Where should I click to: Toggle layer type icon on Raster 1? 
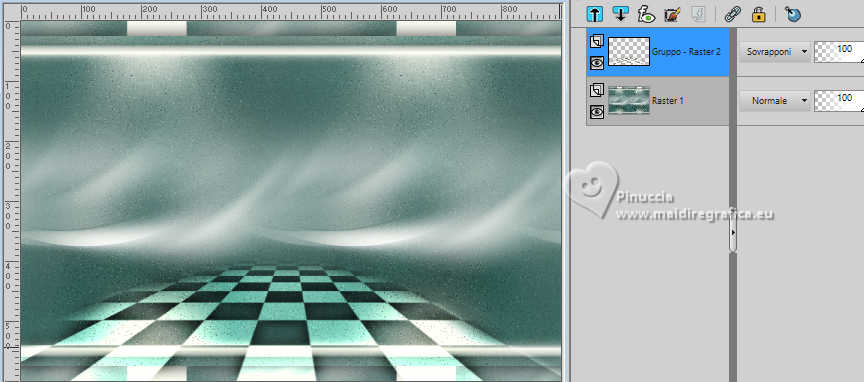(x=597, y=90)
